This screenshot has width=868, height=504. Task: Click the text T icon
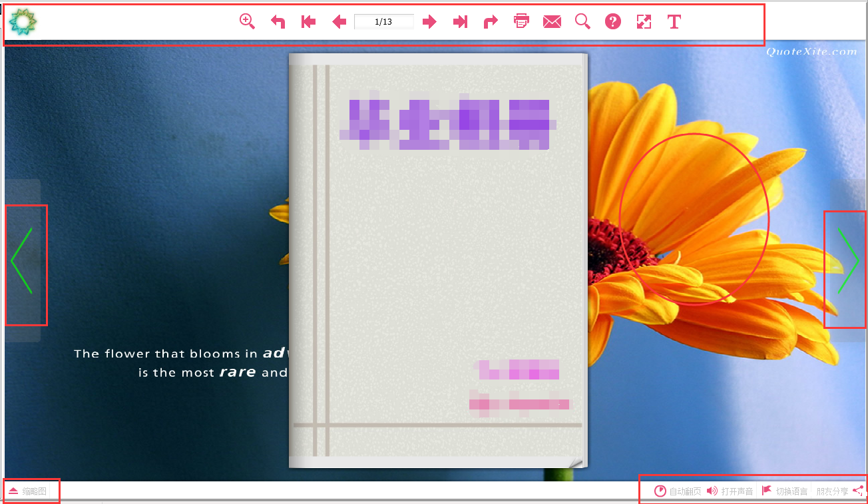tap(674, 22)
